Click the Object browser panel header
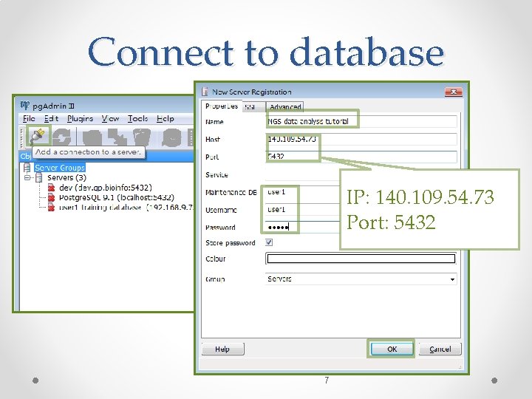Viewport: 532px width, 399px height. 107,156
